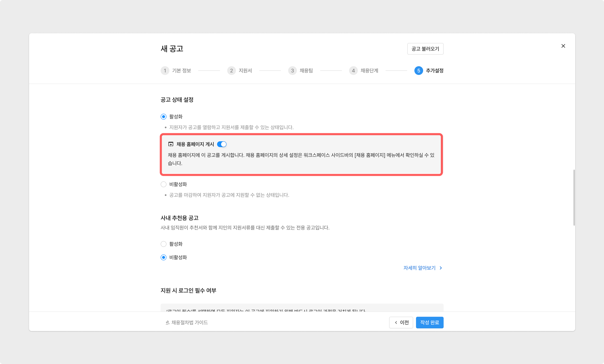604x364 pixels.
Task: Go to the 채용단계 step label
Action: click(x=369, y=71)
